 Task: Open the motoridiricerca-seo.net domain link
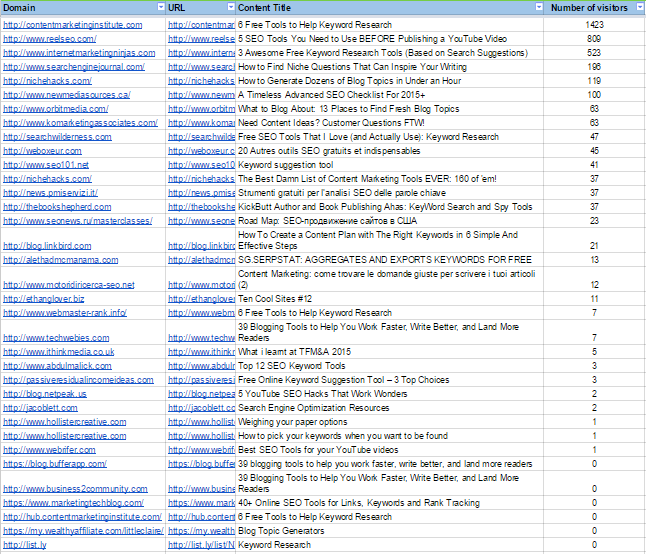(x=69, y=285)
